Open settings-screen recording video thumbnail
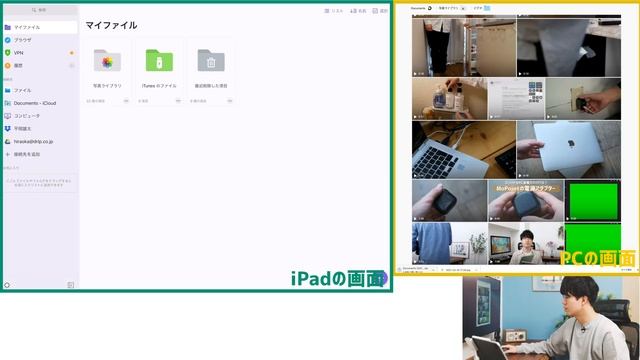640x360 pixels. pos(516,99)
